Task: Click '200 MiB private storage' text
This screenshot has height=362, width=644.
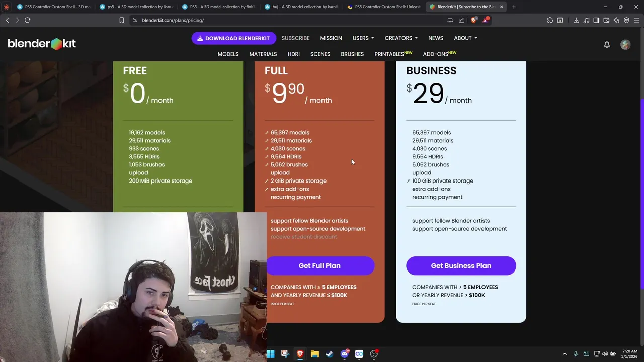Action: tap(160, 181)
